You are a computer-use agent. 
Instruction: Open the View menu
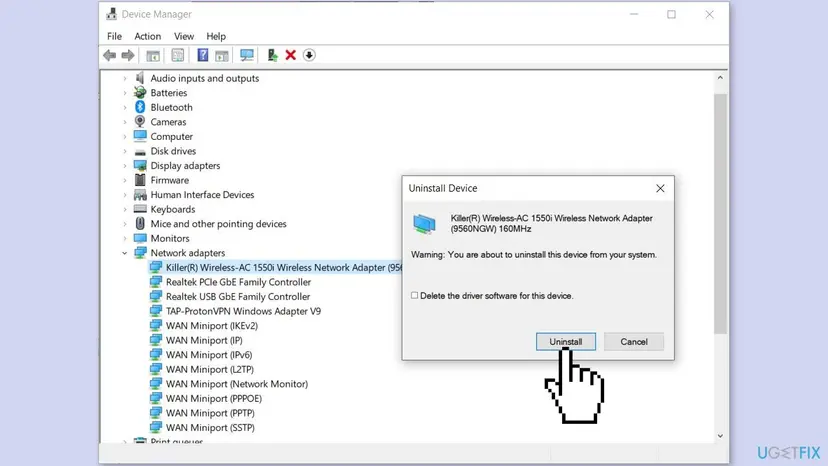tap(184, 36)
